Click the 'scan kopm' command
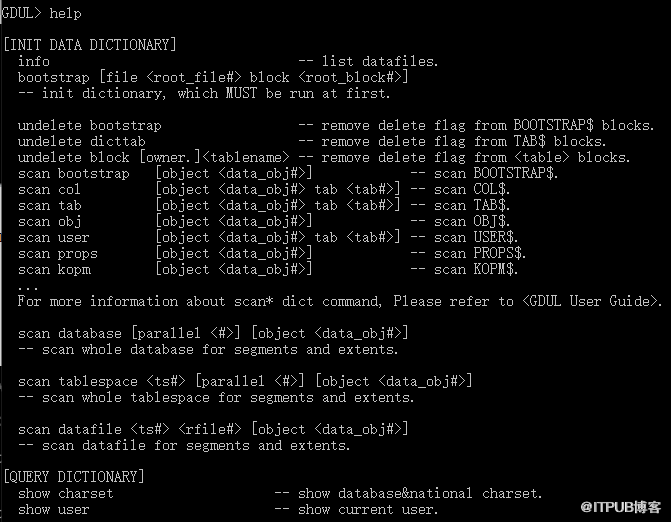This screenshot has height=522, width=671. coord(57,269)
